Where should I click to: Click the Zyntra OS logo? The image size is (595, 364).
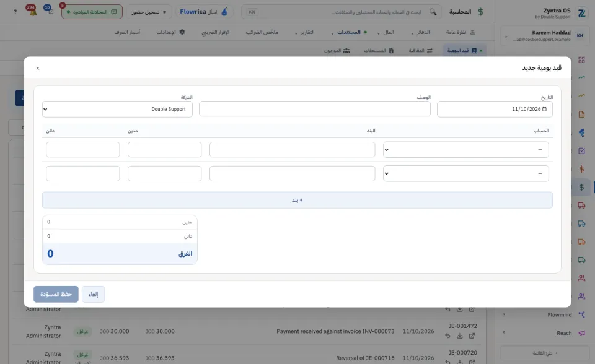coord(582,13)
